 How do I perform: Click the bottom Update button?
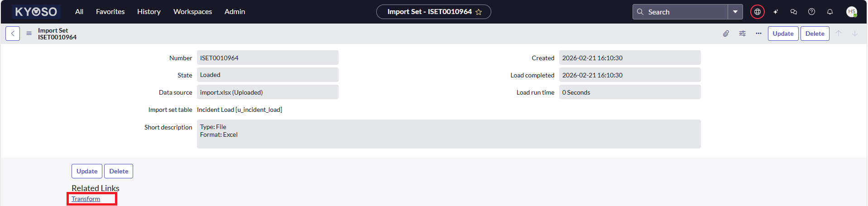point(87,171)
